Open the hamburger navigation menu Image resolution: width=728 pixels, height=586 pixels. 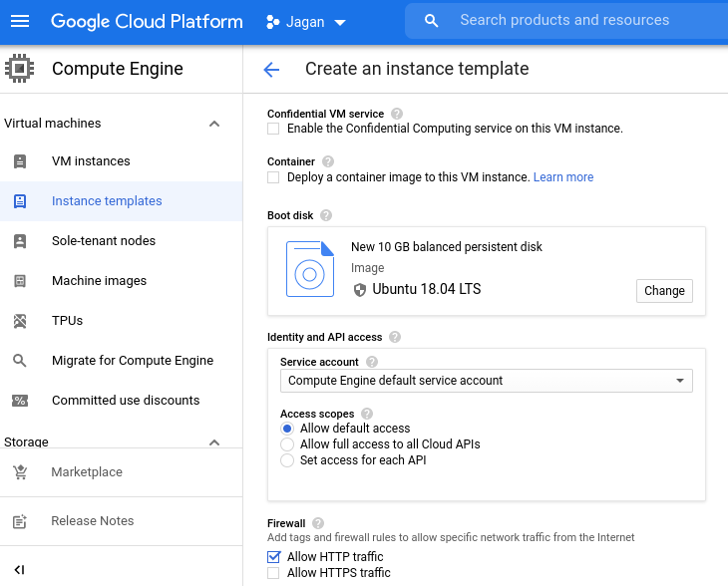pyautogui.click(x=20, y=21)
